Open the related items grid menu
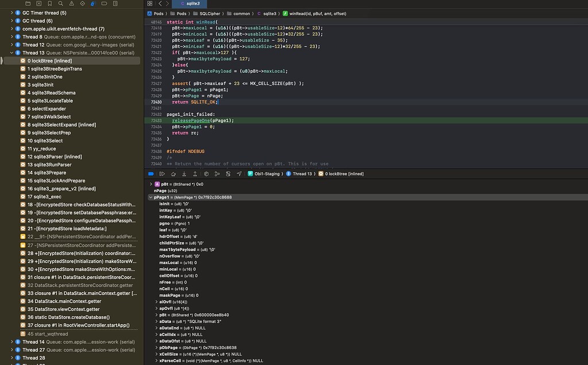This screenshot has height=365, width=588. tap(150, 3)
